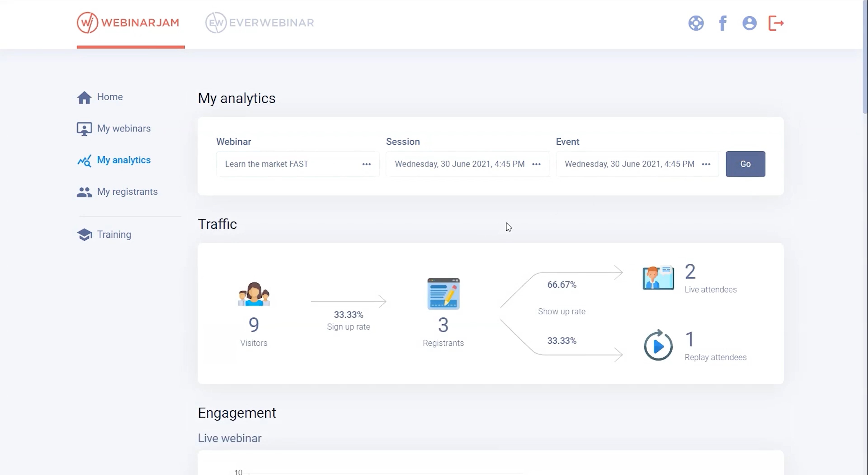Click the Home sidebar navigation icon
The image size is (868, 475).
pos(84,96)
